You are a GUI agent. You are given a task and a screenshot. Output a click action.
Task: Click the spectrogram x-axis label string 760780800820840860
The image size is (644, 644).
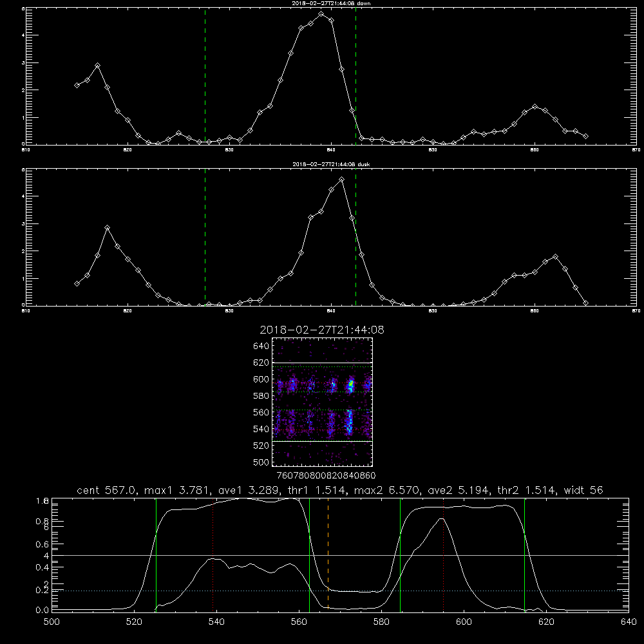(326, 475)
